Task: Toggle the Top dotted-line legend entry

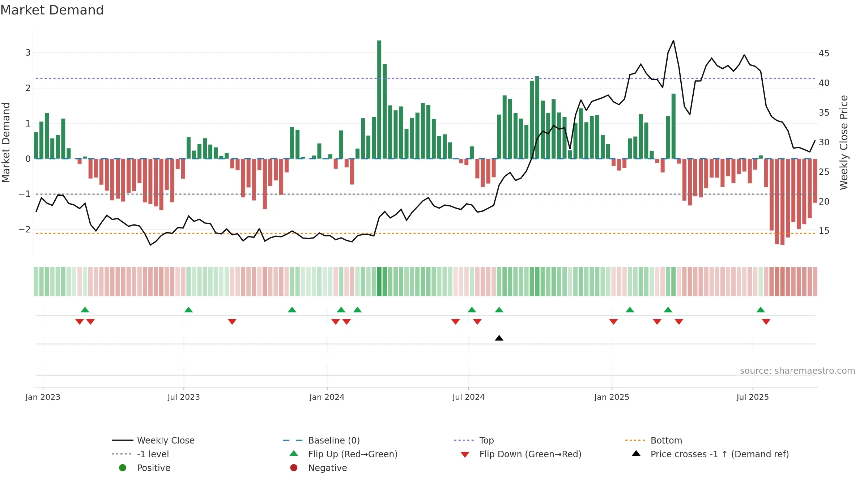Action: click(x=474, y=440)
